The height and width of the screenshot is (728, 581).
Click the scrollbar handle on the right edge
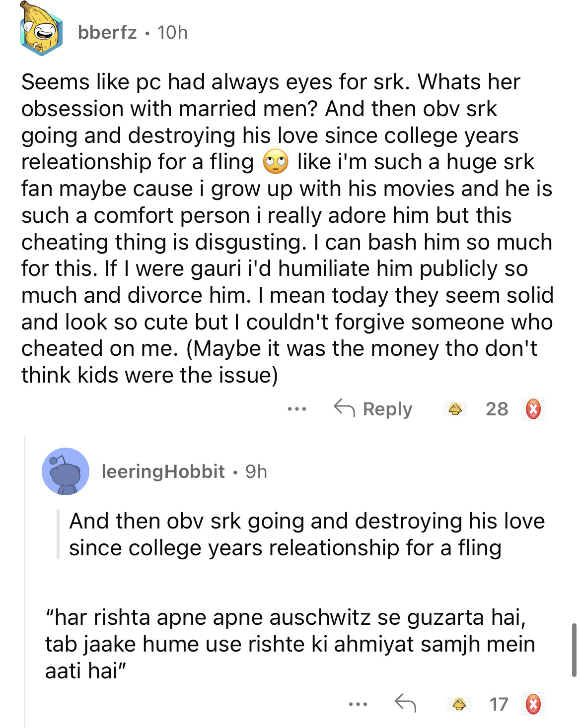pyautogui.click(x=574, y=650)
